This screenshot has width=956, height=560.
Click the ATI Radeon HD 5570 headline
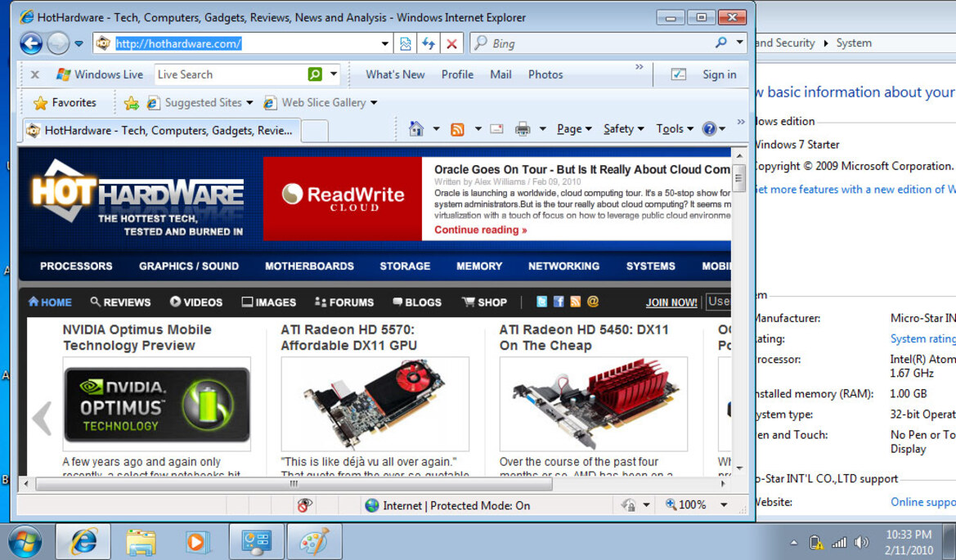348,338
